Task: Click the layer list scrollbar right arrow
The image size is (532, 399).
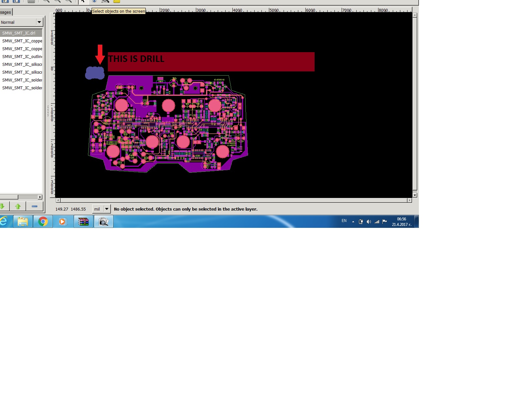Action: click(40, 197)
